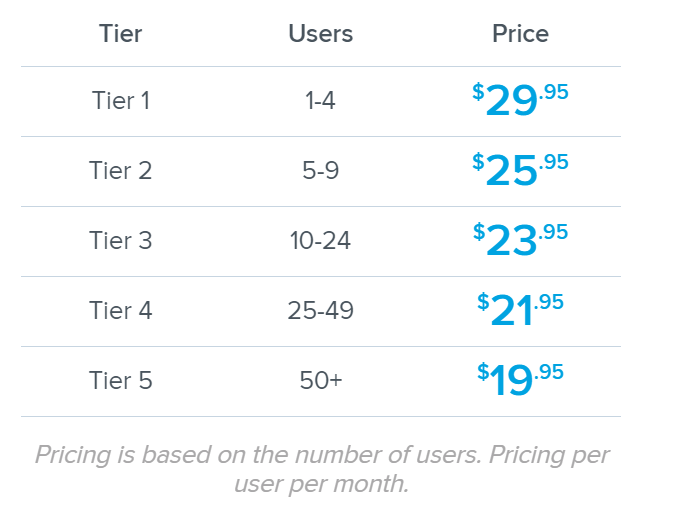Click the Users column header

321,34
